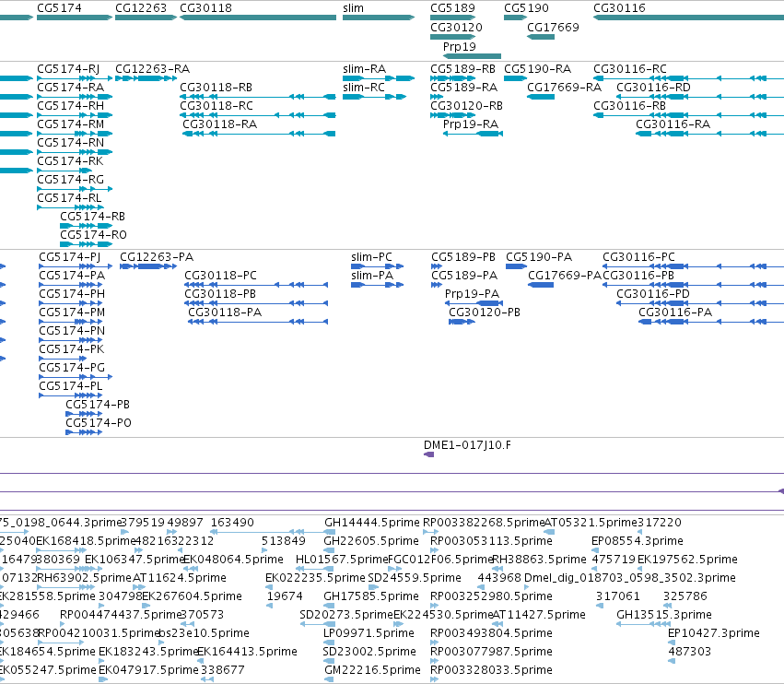The height and width of the screenshot is (684, 784).
Task: Select EST GH13515.3prime
Action: [664, 615]
